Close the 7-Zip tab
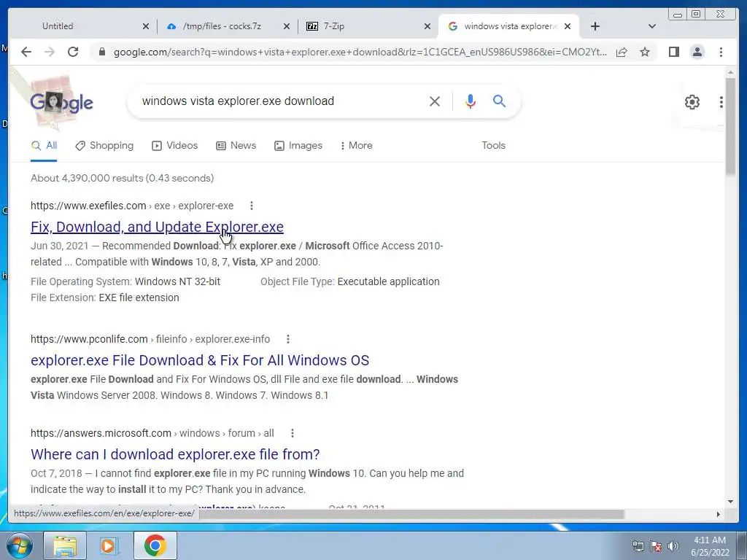The height and width of the screenshot is (560, 747). (x=427, y=26)
